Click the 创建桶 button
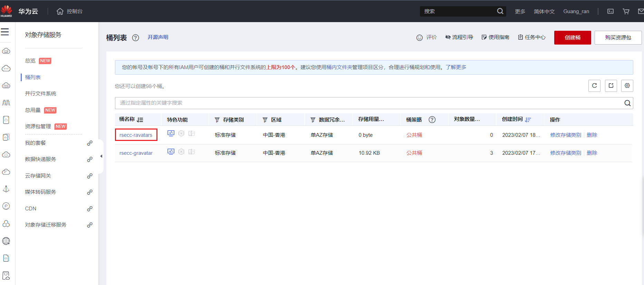 (x=573, y=38)
